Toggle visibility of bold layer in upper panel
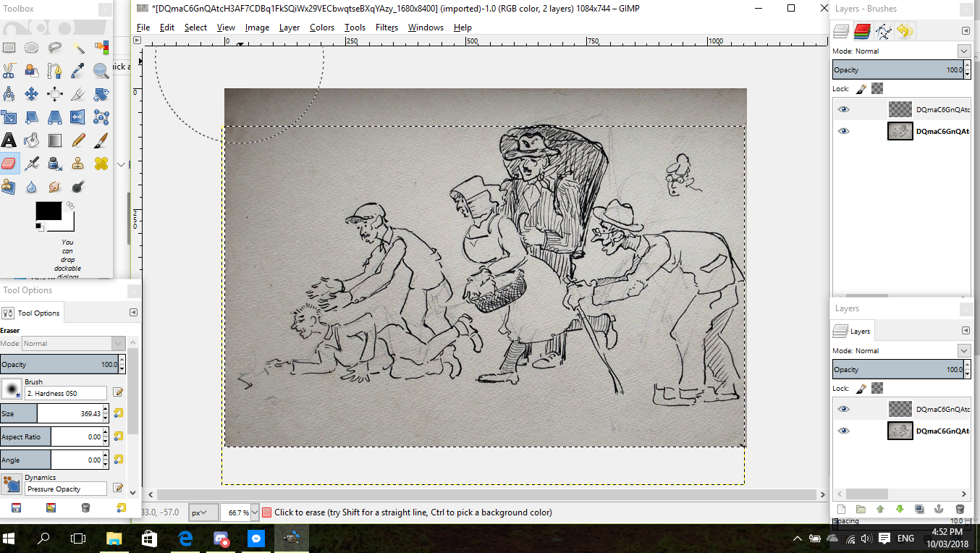The width and height of the screenshot is (980, 553). point(843,131)
